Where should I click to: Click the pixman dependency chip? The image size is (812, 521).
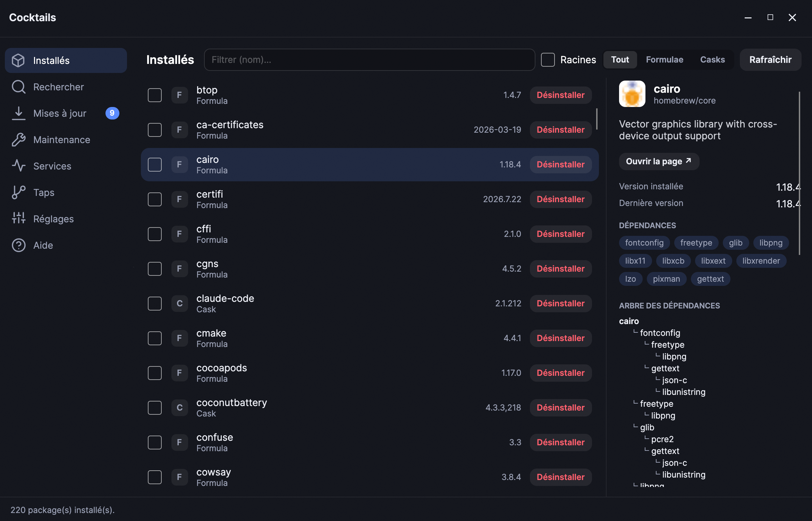(666, 279)
